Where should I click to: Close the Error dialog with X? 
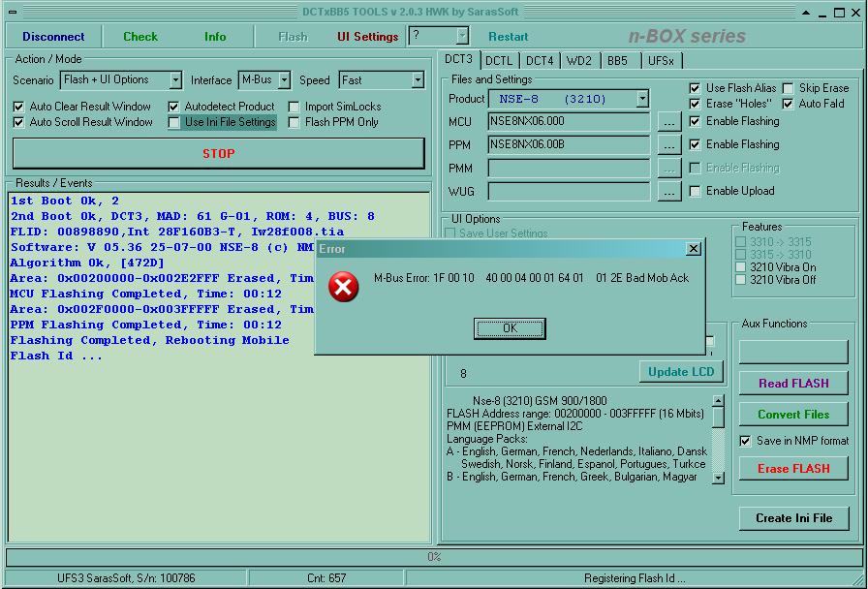pos(693,249)
